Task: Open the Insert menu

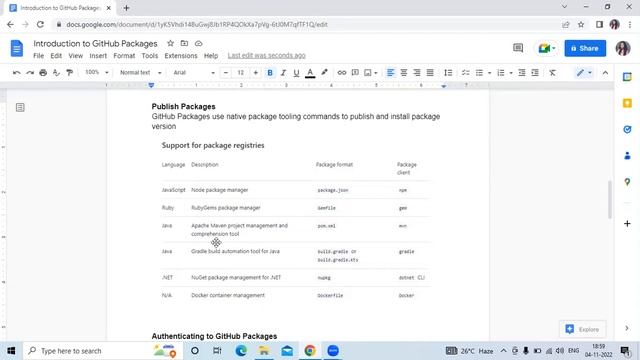Action: pos(98,56)
